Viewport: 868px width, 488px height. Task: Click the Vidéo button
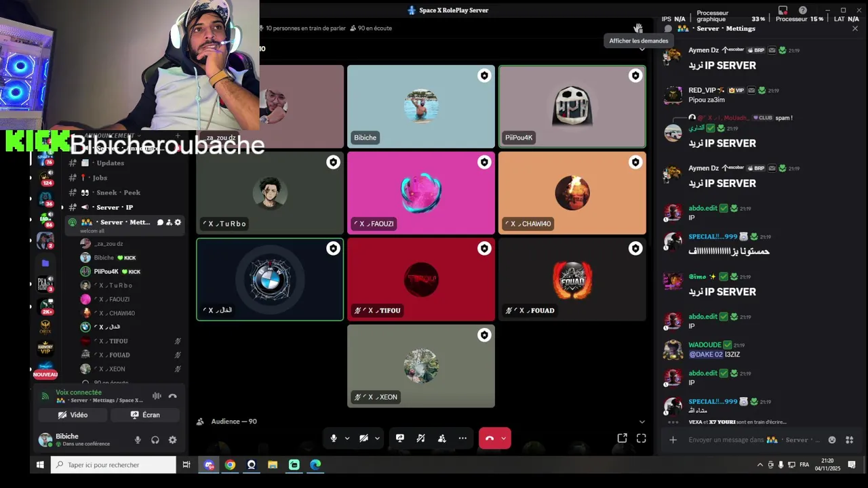73,415
